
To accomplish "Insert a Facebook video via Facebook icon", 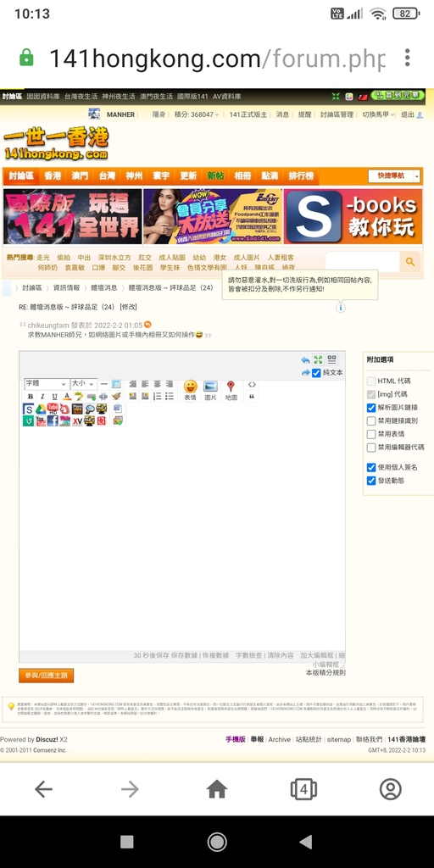I will coord(53,420).
